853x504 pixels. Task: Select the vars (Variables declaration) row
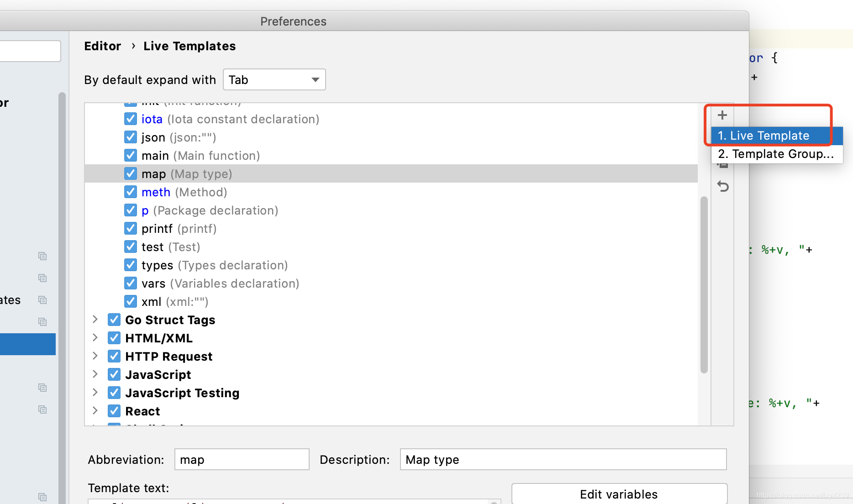[391, 283]
